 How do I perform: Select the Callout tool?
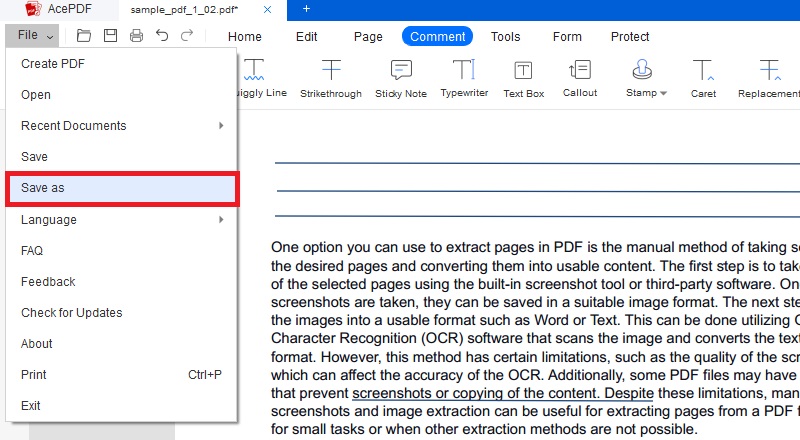pos(580,78)
